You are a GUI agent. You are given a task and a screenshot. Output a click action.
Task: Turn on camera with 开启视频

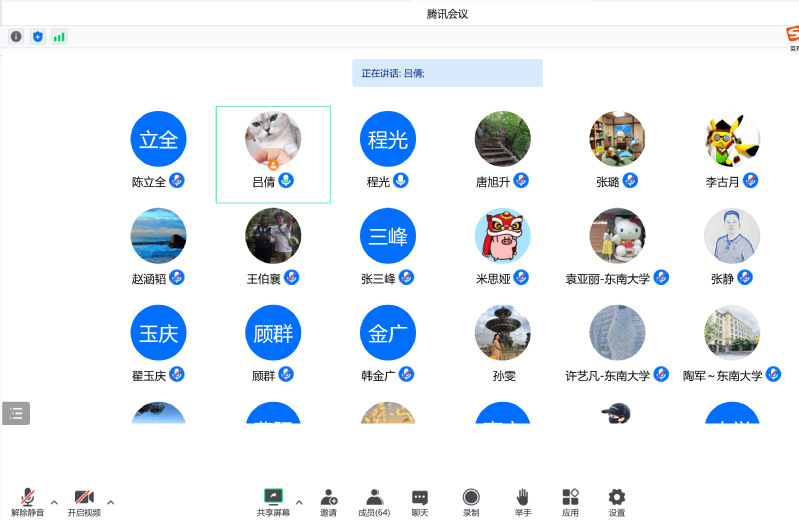84,502
